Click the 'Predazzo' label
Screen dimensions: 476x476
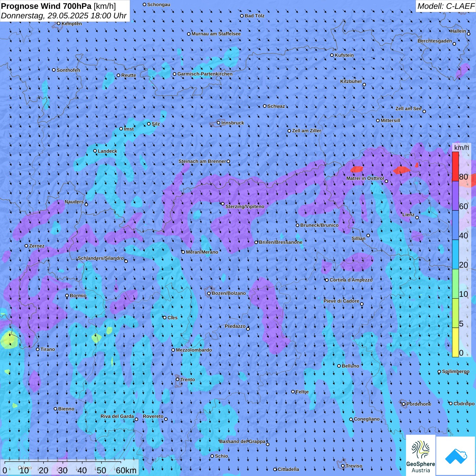pyautogui.click(x=235, y=326)
